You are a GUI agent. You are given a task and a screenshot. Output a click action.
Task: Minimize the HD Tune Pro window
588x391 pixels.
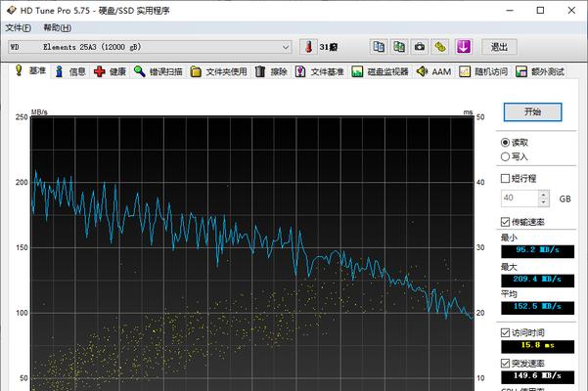[510, 11]
